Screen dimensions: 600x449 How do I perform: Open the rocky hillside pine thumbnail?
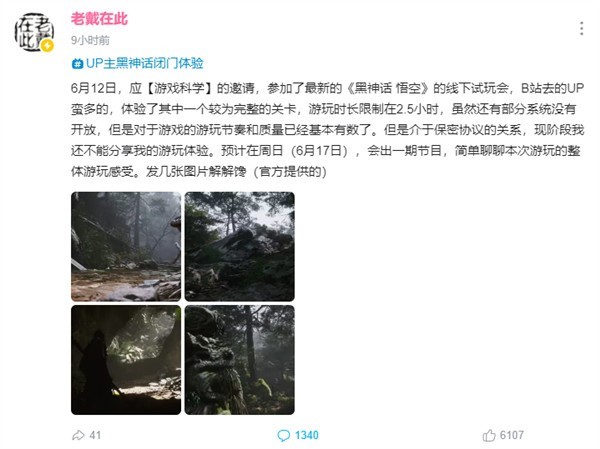[240, 247]
